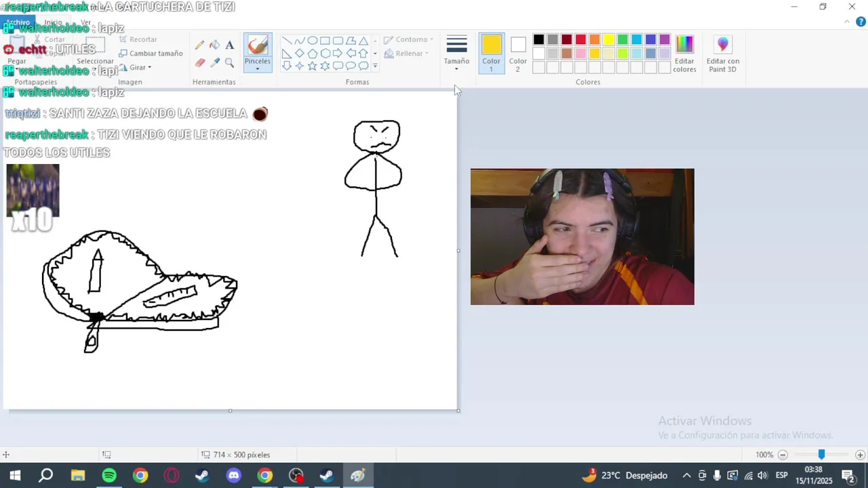Open the notification center icon
The width and height of the screenshot is (868, 488).
point(848,475)
